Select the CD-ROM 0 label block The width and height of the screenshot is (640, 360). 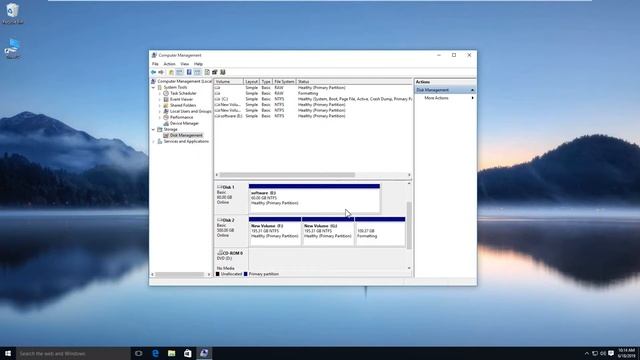point(231,260)
